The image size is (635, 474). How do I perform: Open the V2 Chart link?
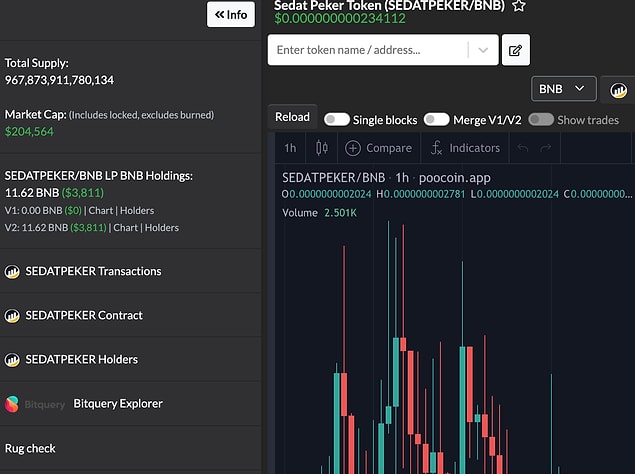tap(126, 228)
